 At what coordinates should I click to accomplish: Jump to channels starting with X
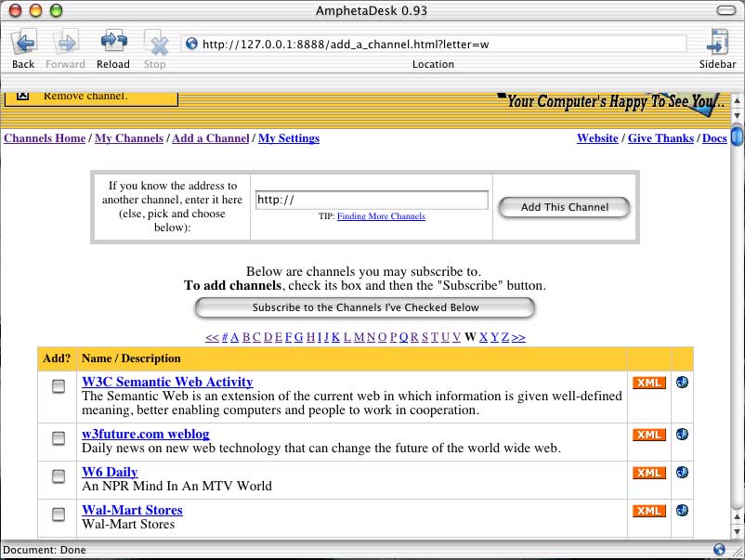pyautogui.click(x=484, y=337)
